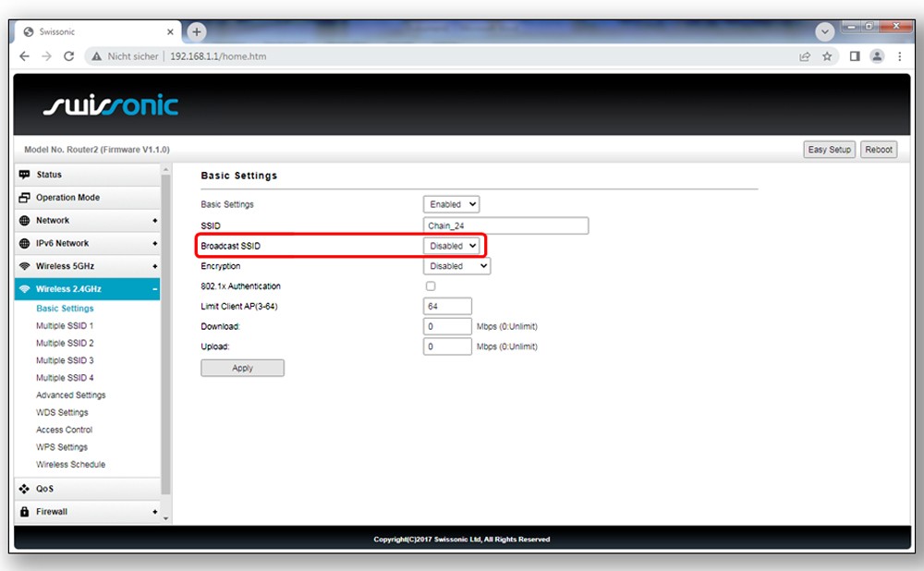Click the SSID text field

pyautogui.click(x=505, y=225)
